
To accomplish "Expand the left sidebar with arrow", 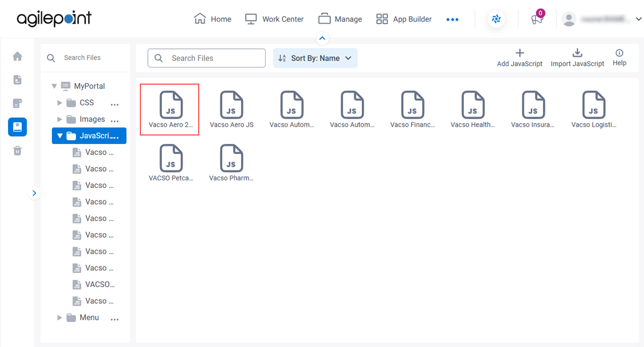I will (x=34, y=193).
